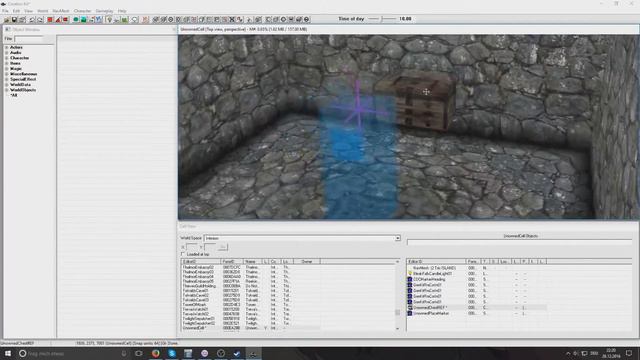Click the speech bubble toolbar icon
The image size is (640, 360).
point(135,19)
